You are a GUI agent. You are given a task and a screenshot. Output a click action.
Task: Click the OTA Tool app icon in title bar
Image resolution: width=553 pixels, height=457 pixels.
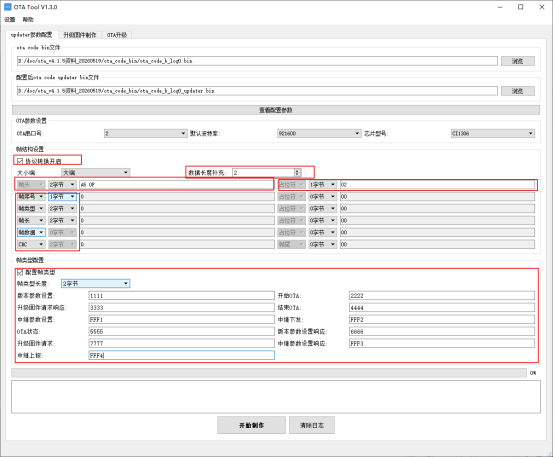click(7, 7)
